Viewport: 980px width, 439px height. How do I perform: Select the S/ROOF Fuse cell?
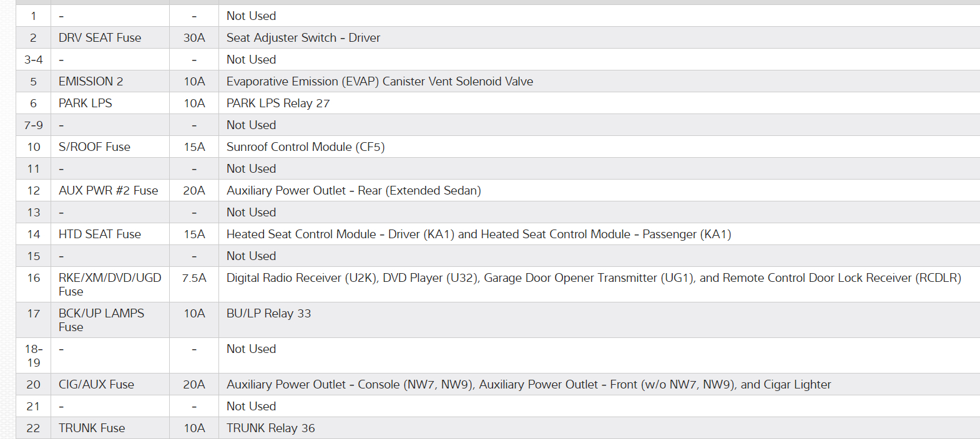(94, 147)
